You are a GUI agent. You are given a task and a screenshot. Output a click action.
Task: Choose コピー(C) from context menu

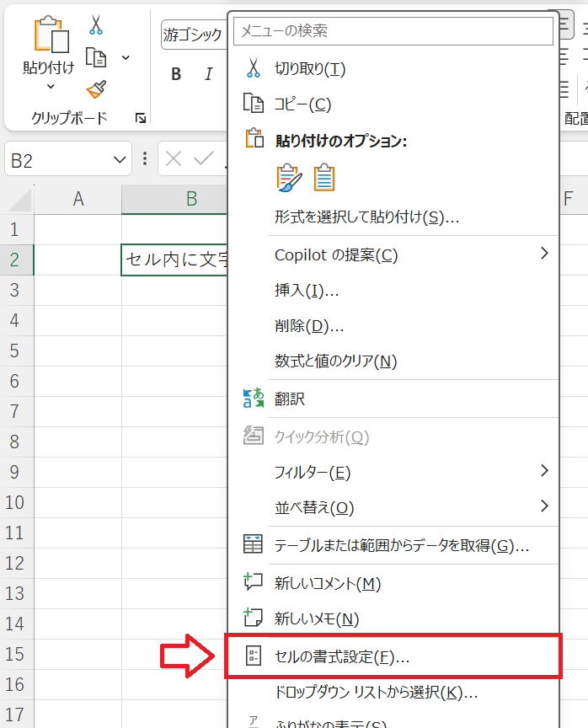click(x=393, y=104)
